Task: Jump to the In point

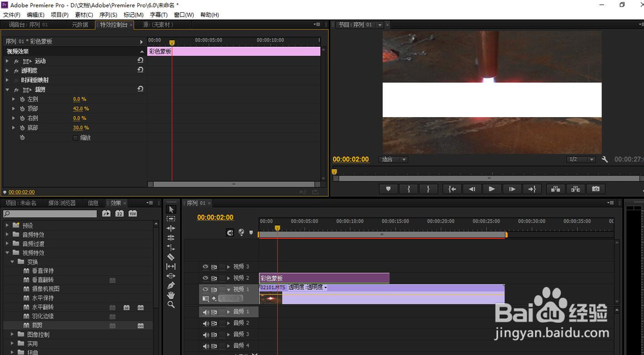Action: 452,189
